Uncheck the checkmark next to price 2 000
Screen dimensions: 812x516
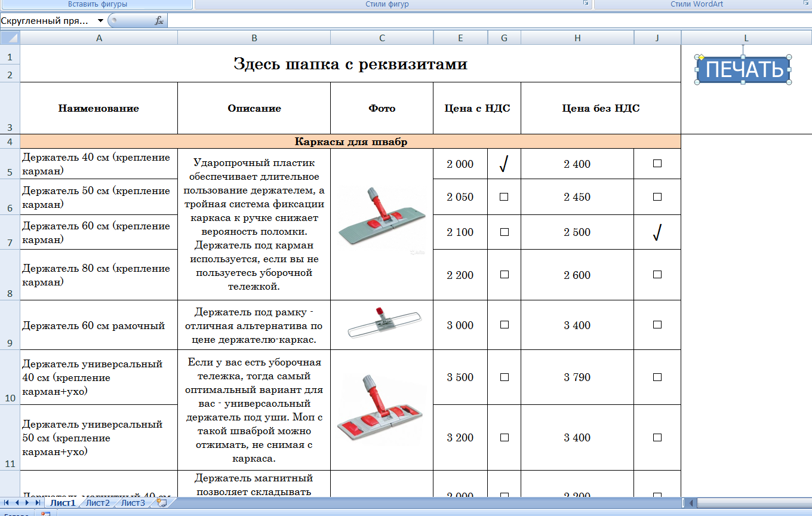point(504,164)
